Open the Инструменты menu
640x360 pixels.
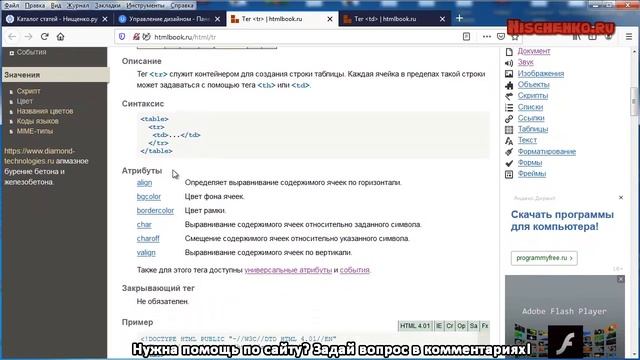coord(145,5)
